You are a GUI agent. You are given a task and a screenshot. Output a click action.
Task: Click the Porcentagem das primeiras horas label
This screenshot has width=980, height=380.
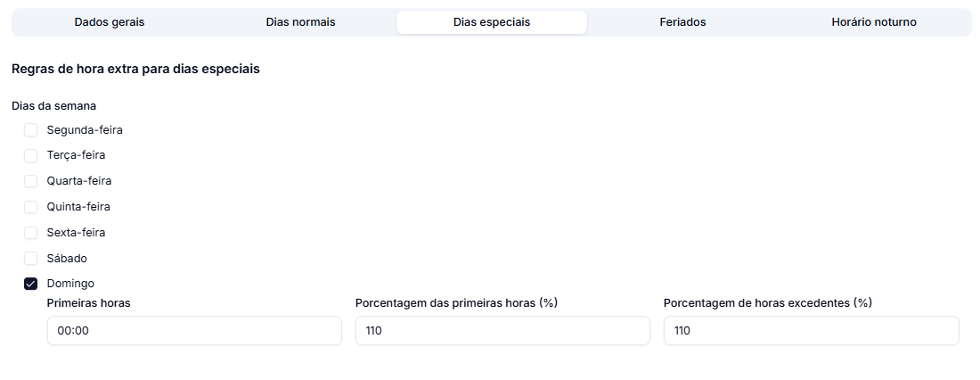pos(456,303)
